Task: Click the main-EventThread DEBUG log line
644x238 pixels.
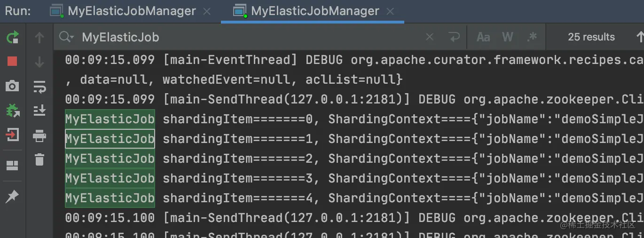Action: pyautogui.click(x=354, y=60)
